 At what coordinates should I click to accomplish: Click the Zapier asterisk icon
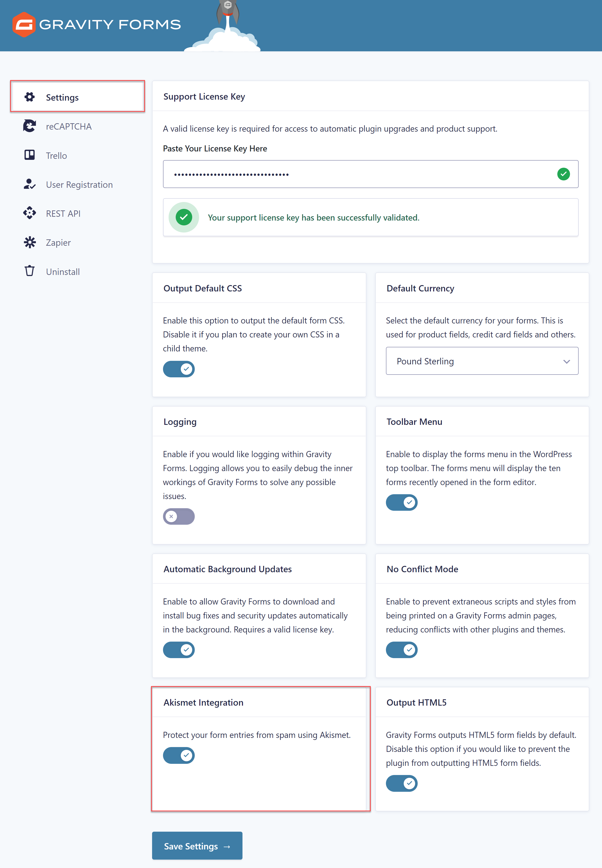coord(29,242)
